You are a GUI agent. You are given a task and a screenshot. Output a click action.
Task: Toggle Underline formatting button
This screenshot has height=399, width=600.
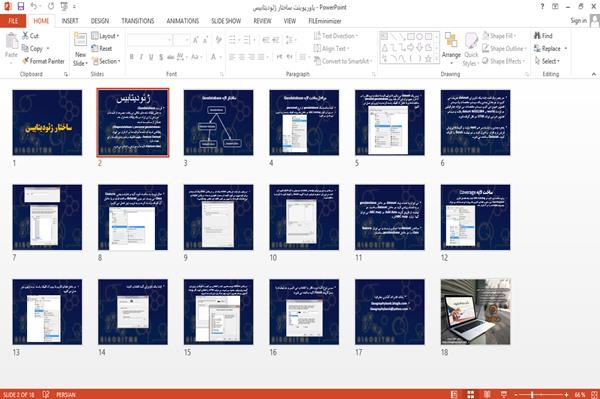(151, 57)
